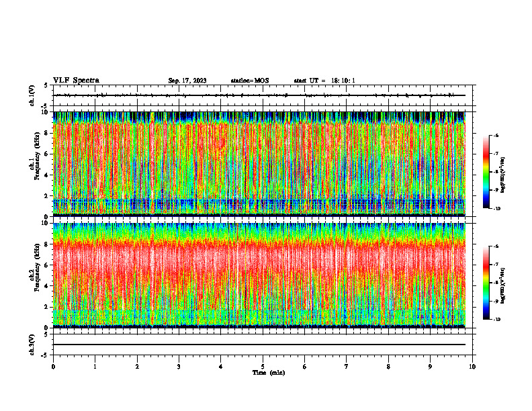
Task: Click the "Time (min)" x-axis label
Action: 269,373
